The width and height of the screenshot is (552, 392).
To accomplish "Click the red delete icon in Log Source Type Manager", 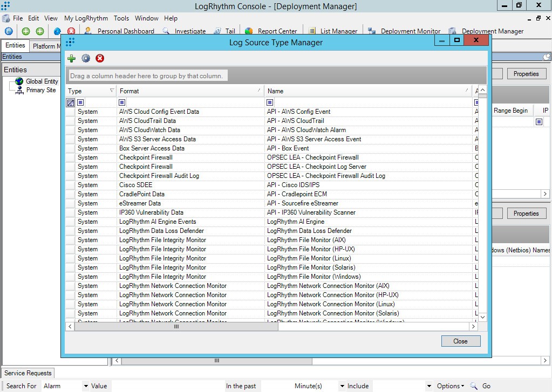I will [100, 58].
